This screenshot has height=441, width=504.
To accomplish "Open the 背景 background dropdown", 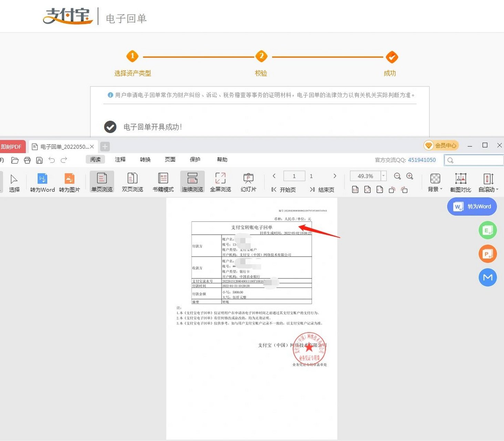I will coord(435,183).
